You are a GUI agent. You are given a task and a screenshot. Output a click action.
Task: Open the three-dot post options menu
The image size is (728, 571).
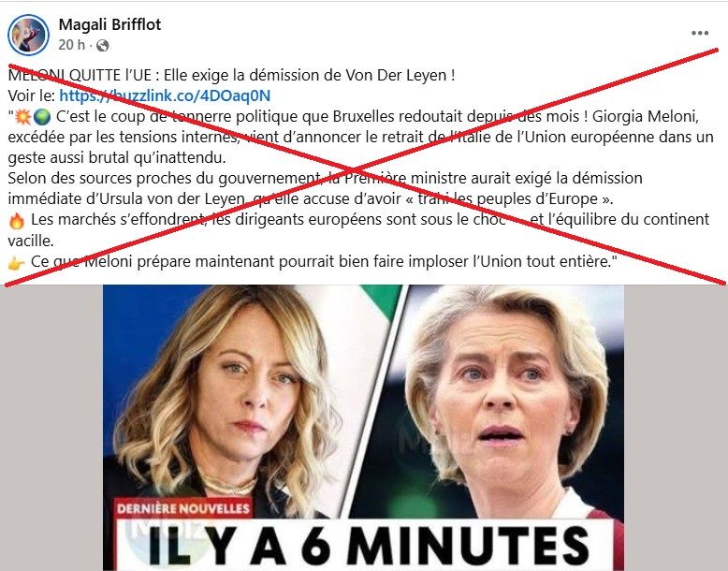point(700,33)
